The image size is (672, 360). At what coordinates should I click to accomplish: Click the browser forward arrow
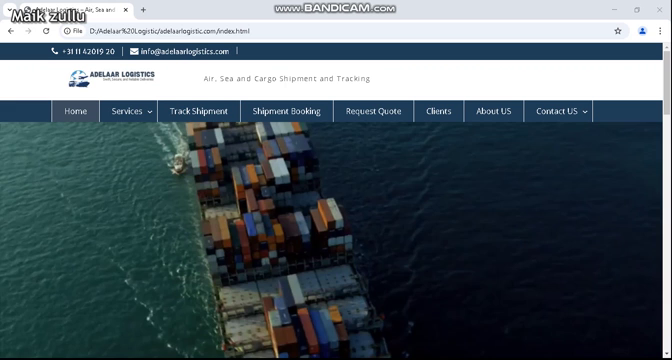[28, 31]
